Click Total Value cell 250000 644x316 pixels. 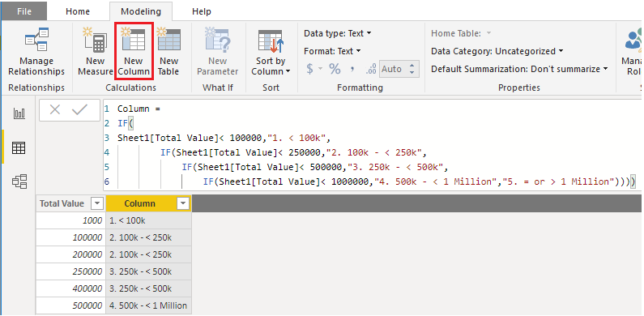70,271
